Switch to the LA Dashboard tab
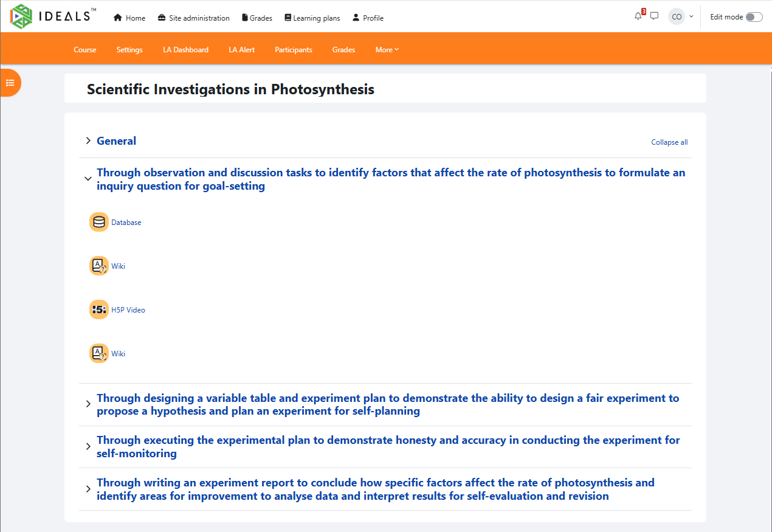Screen dimensions: 772x532 (185, 50)
